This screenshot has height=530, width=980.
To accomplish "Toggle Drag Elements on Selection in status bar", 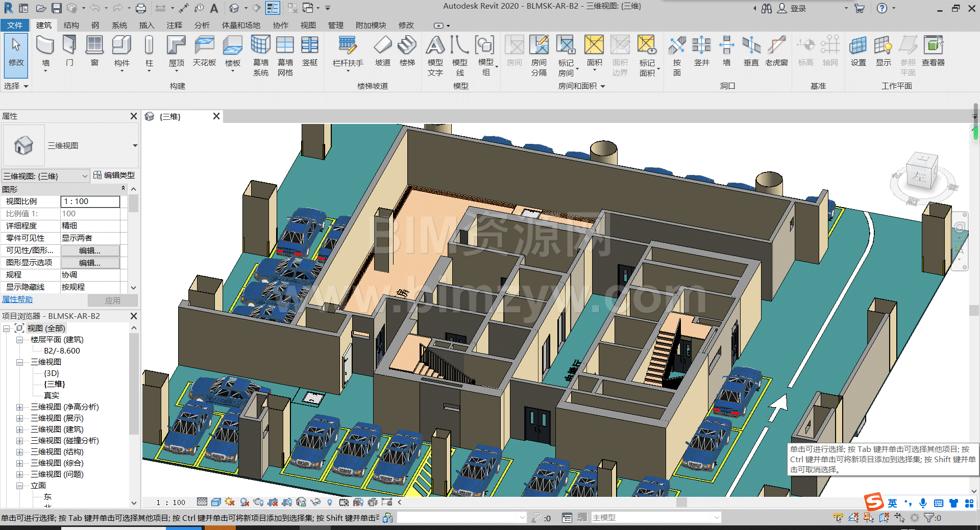I will coord(899,518).
